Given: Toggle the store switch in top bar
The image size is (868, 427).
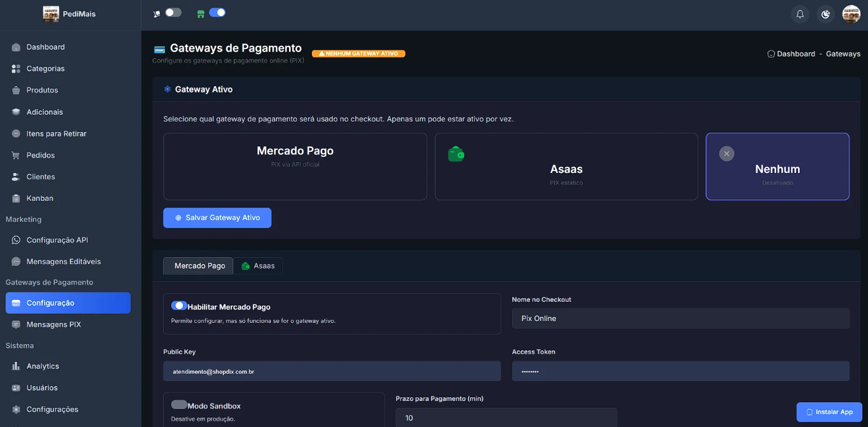Looking at the screenshot, I should [x=217, y=12].
